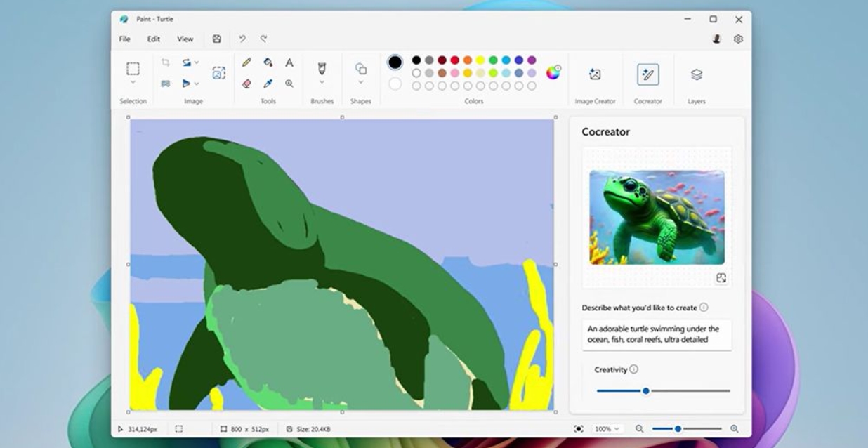The image size is (868, 448).
Task: Click the info icon beside Describe prompt
Action: [x=704, y=308]
